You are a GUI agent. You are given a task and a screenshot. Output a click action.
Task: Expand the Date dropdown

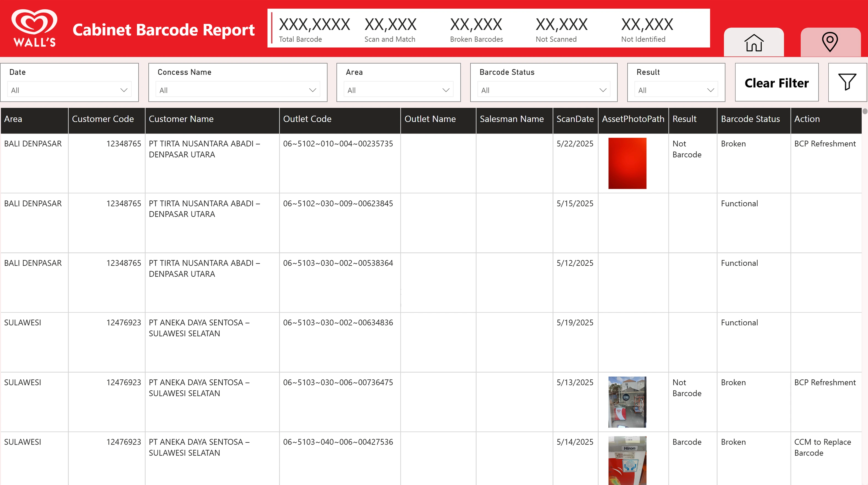tap(69, 90)
